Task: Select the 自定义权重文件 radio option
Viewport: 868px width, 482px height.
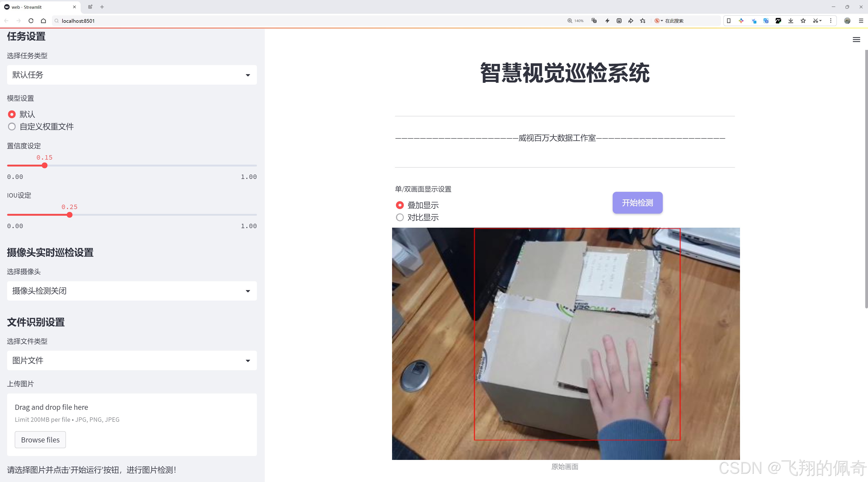Action: 12,126
